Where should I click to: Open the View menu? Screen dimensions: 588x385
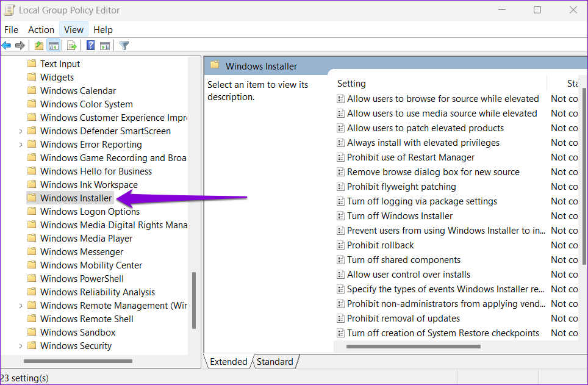click(74, 29)
